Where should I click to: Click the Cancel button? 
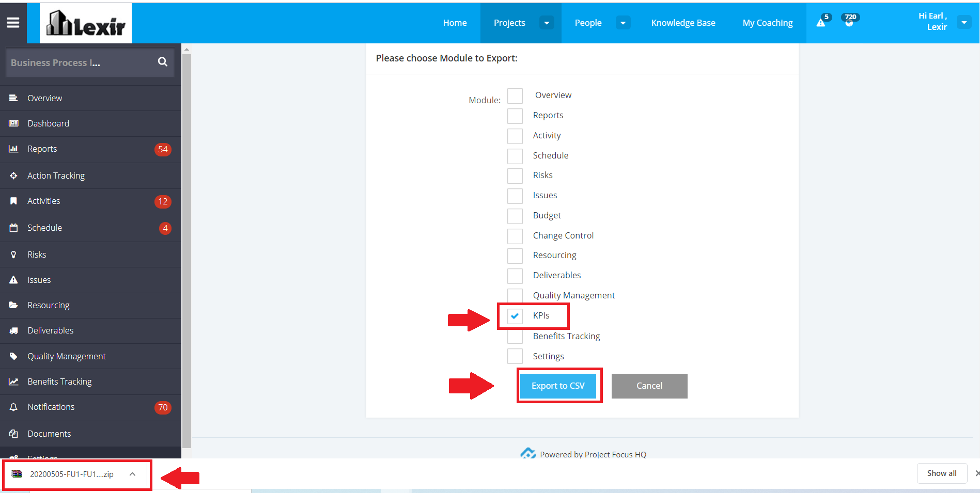coord(649,386)
